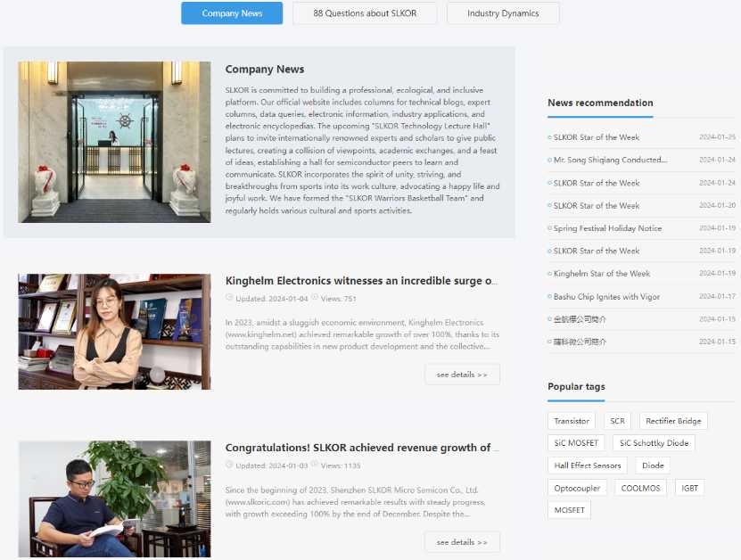Open Bashu Chip Ignites with Vigor news
Viewport: 741px width, 560px height.
[606, 297]
